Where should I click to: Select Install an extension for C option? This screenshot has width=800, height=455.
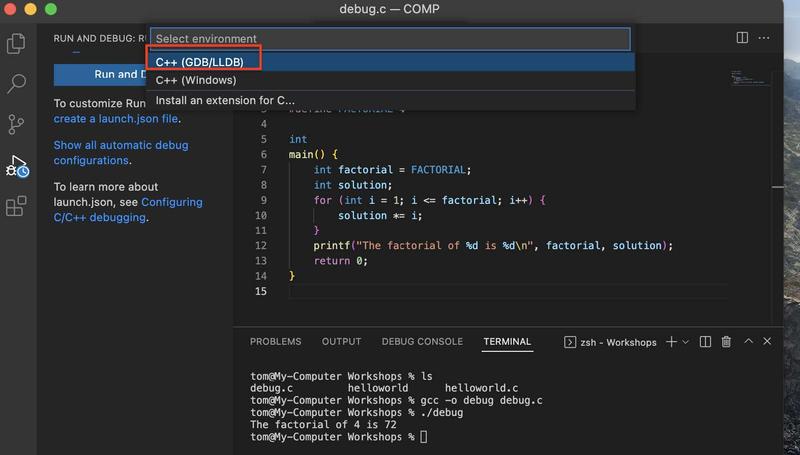coord(225,100)
